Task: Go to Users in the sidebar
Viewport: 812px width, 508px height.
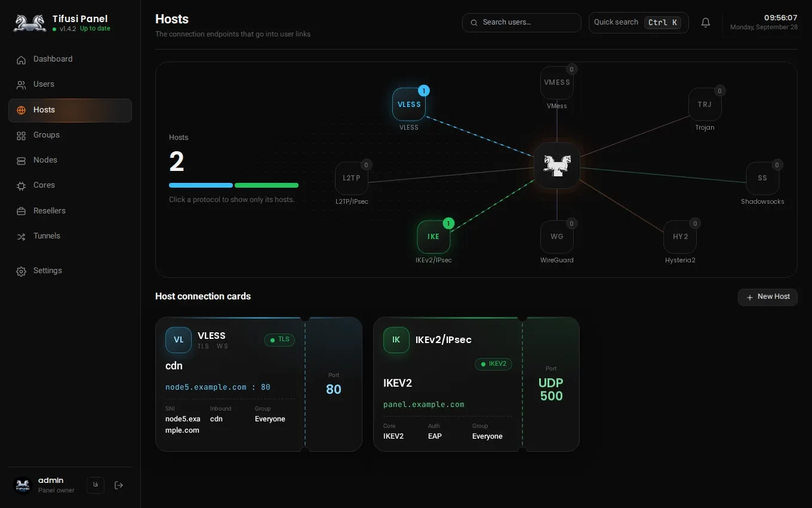Action: pyautogui.click(x=70, y=84)
